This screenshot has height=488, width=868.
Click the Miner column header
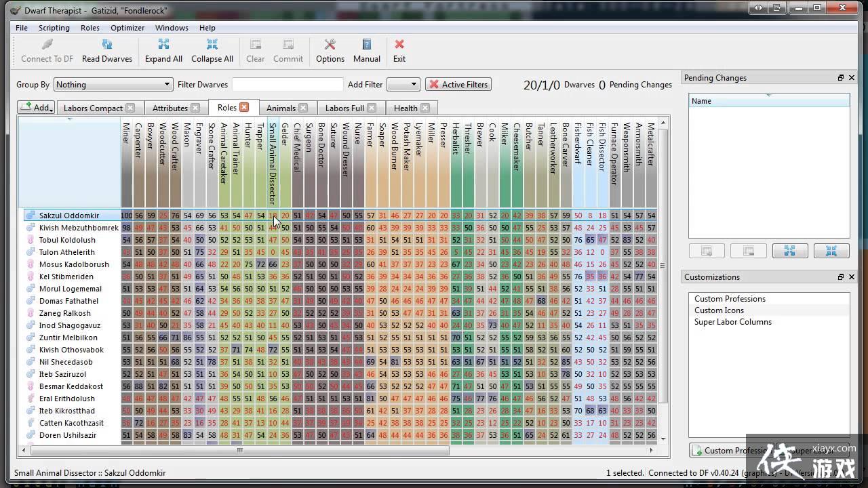(127, 164)
